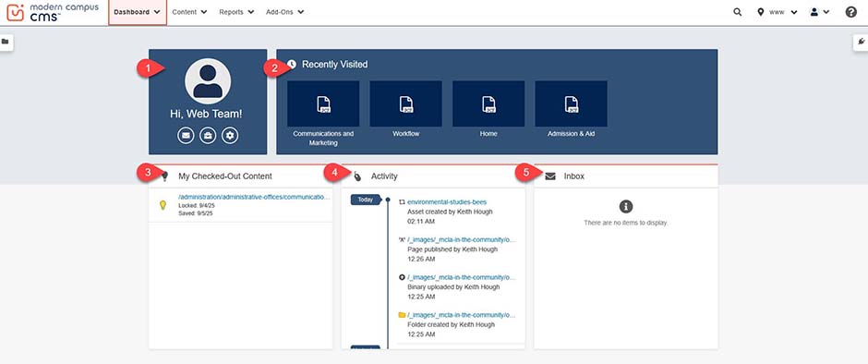Image resolution: width=868 pixels, height=364 pixels.
Task: Click the upload icon beside Binary uploaded
Action: [402, 277]
